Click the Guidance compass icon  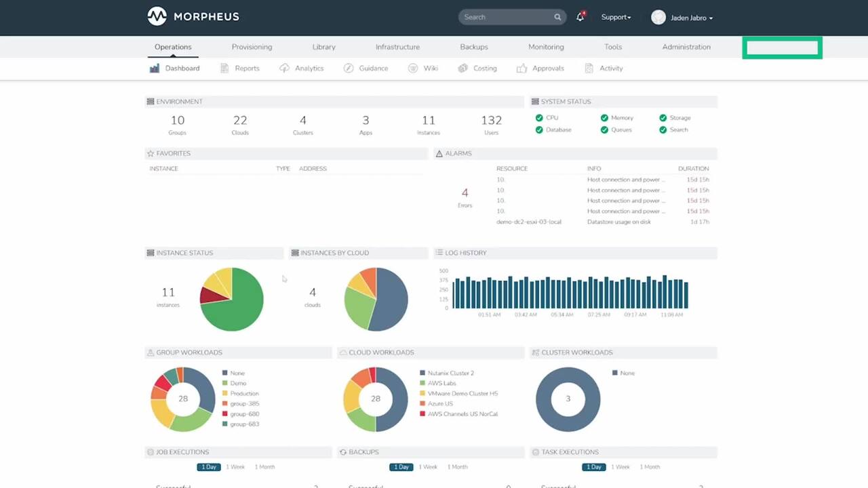click(349, 68)
